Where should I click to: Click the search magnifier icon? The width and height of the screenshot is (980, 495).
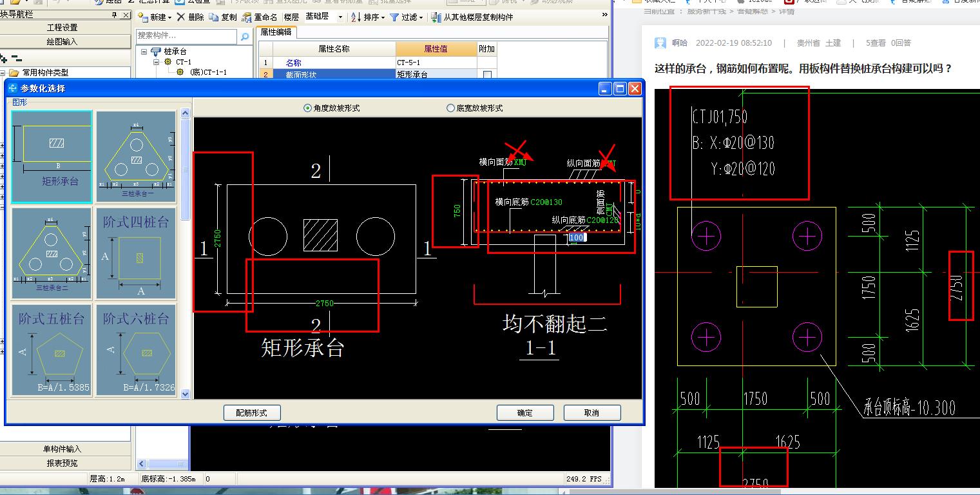coord(245,37)
